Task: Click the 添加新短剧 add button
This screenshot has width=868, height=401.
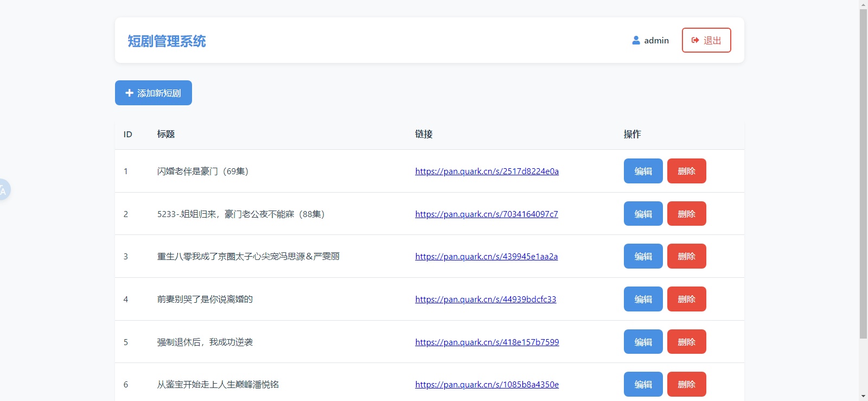Action: 154,93
